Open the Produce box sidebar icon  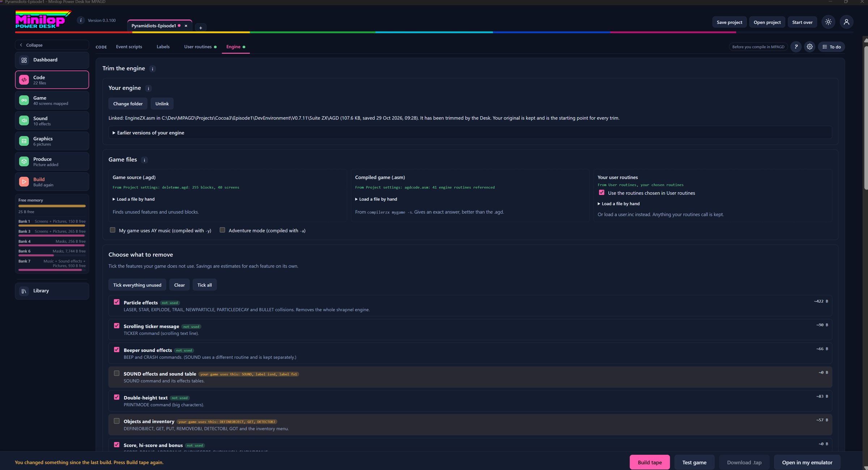24,161
